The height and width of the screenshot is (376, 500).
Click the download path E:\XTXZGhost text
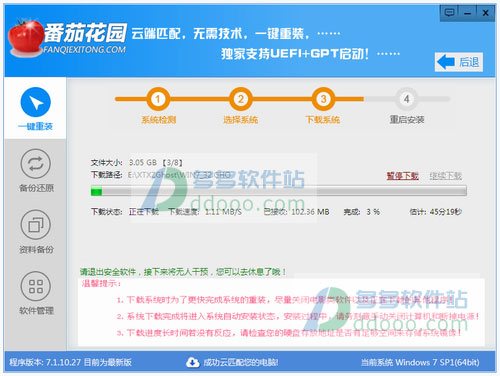[x=179, y=175]
